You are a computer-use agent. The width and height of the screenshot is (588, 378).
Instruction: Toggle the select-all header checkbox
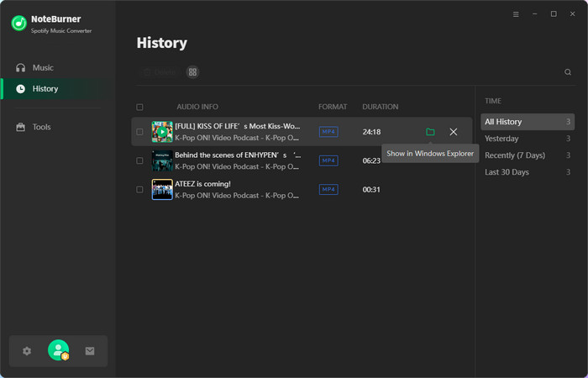139,108
